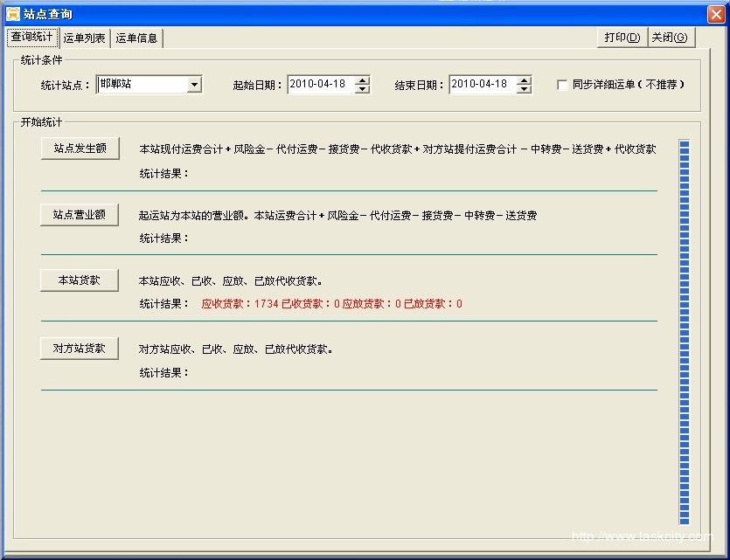This screenshot has width=730, height=560.
Task: Select the 运单信息 tab
Action: coord(137,38)
